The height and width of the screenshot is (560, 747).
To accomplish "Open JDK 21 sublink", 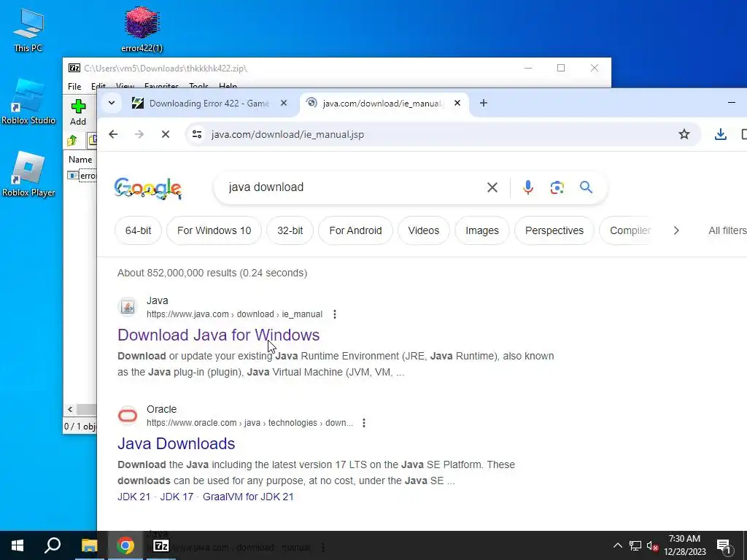I will (x=134, y=497).
